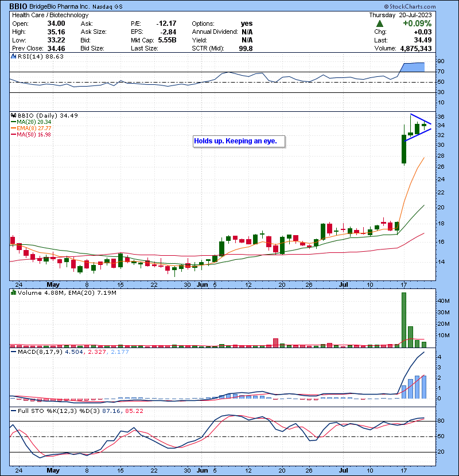459x476 pixels.
Task: Click the Annual Dividend N/A value
Action: [x=247, y=32]
